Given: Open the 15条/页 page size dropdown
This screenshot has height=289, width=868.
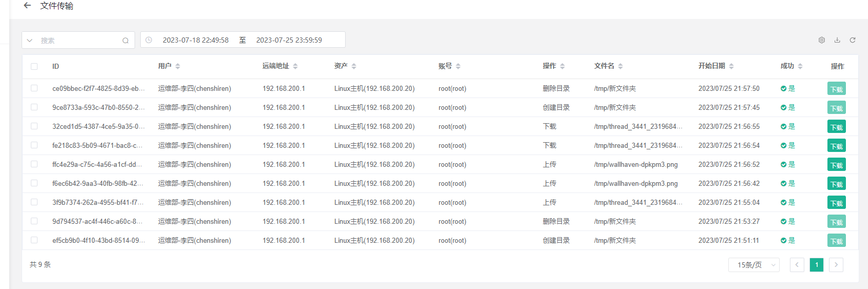Looking at the screenshot, I should pos(754,265).
